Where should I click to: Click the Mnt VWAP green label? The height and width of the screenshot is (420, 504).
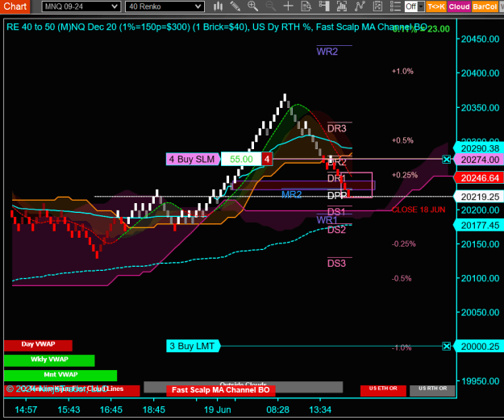click(x=60, y=376)
